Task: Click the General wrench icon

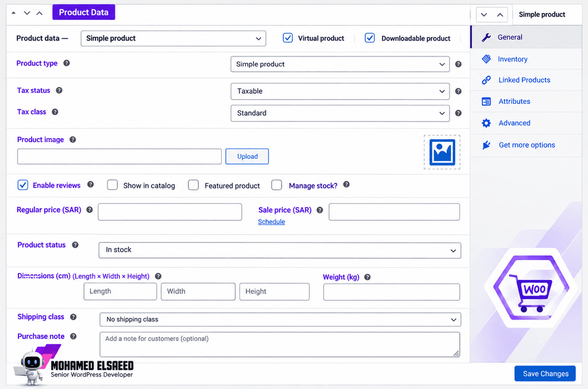Action: (486, 37)
